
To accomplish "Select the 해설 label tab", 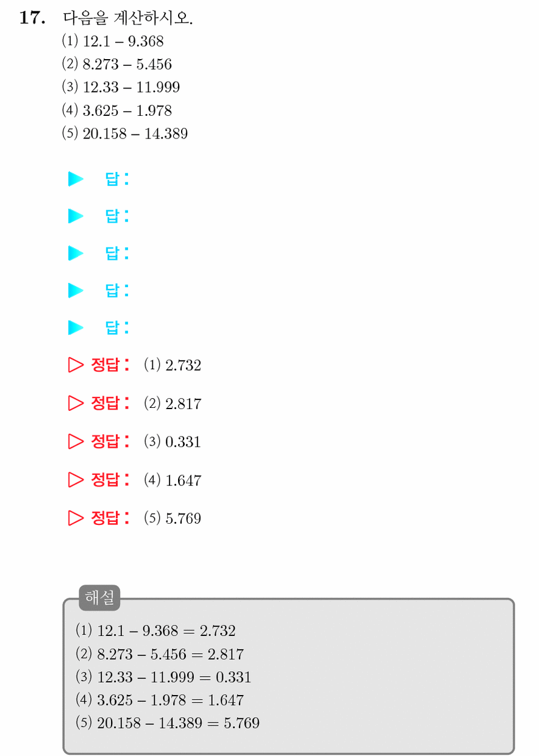I will pyautogui.click(x=100, y=598).
